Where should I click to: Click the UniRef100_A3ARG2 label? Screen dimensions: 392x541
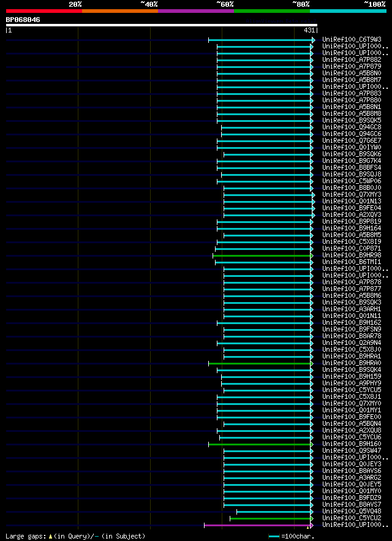click(x=352, y=479)
